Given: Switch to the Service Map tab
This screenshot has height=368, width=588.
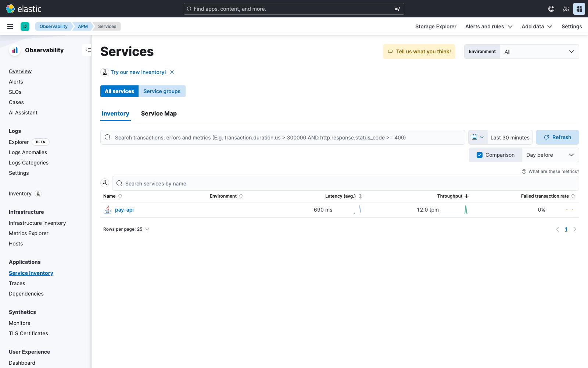Looking at the screenshot, I should tap(159, 113).
